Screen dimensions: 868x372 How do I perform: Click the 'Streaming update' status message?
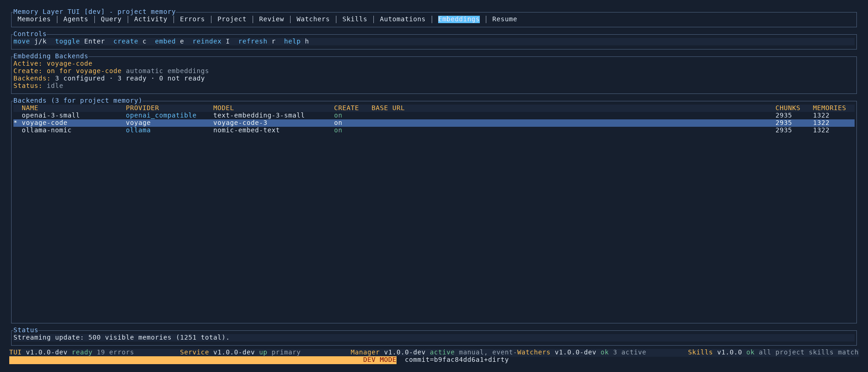pyautogui.click(x=121, y=337)
